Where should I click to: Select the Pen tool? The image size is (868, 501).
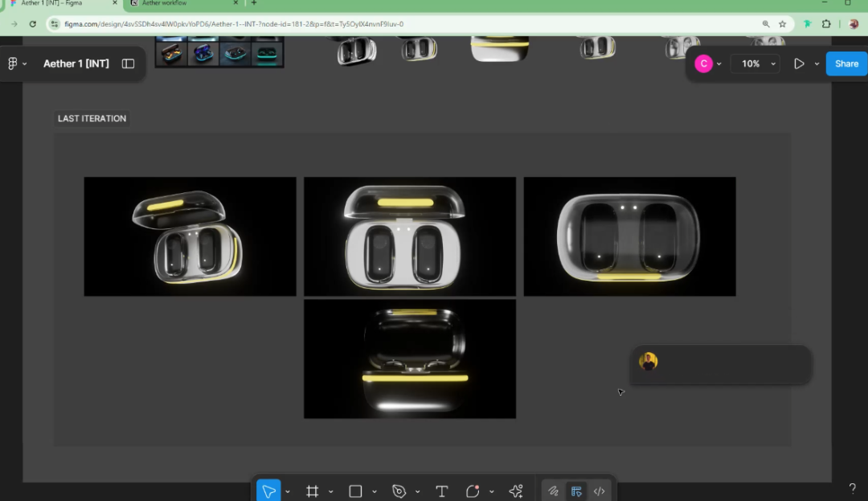[x=399, y=491]
